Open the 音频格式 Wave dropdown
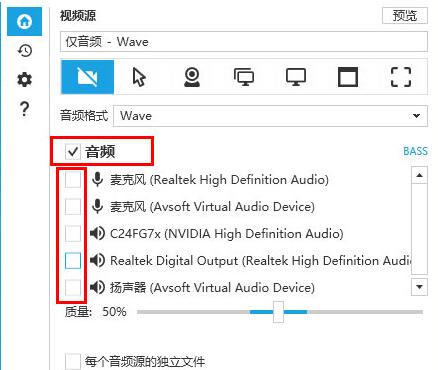Viewport: 438px width, 370px height. (x=270, y=116)
